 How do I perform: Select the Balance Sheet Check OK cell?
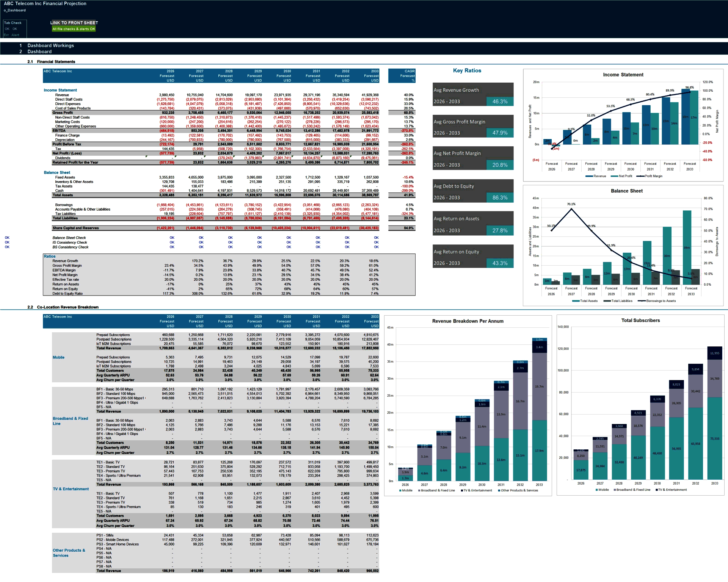coord(173,238)
